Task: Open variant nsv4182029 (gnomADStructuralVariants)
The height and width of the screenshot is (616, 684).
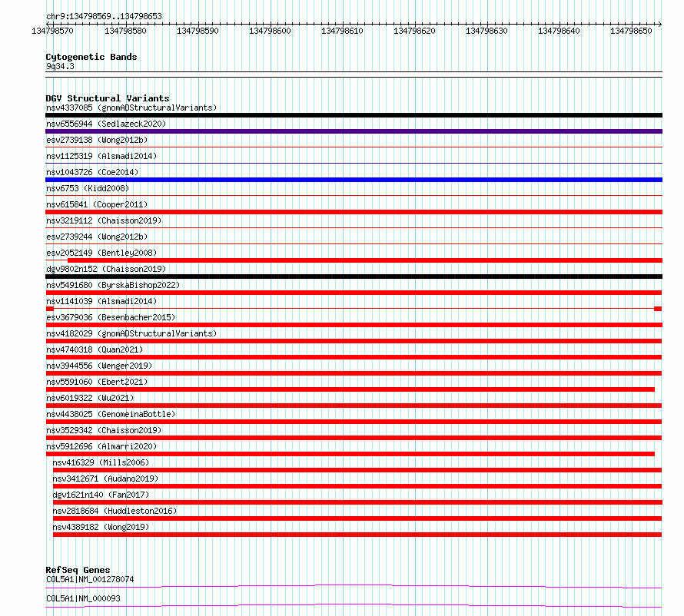Action: pyautogui.click(x=131, y=333)
